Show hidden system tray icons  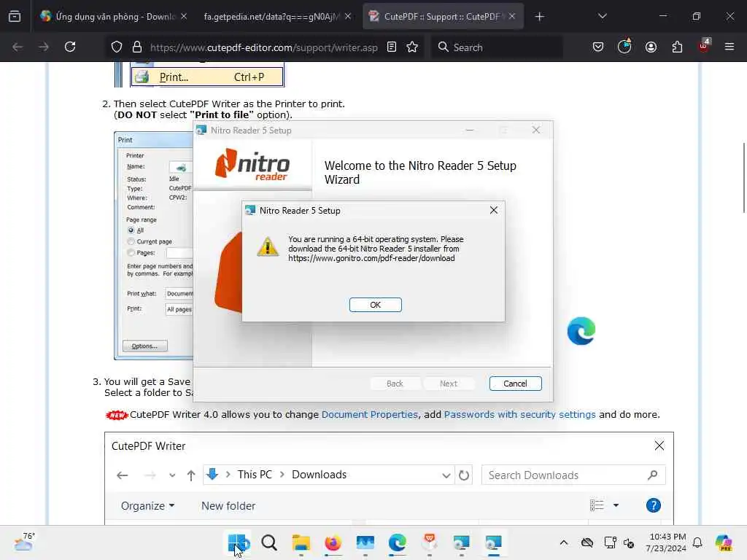564,542
